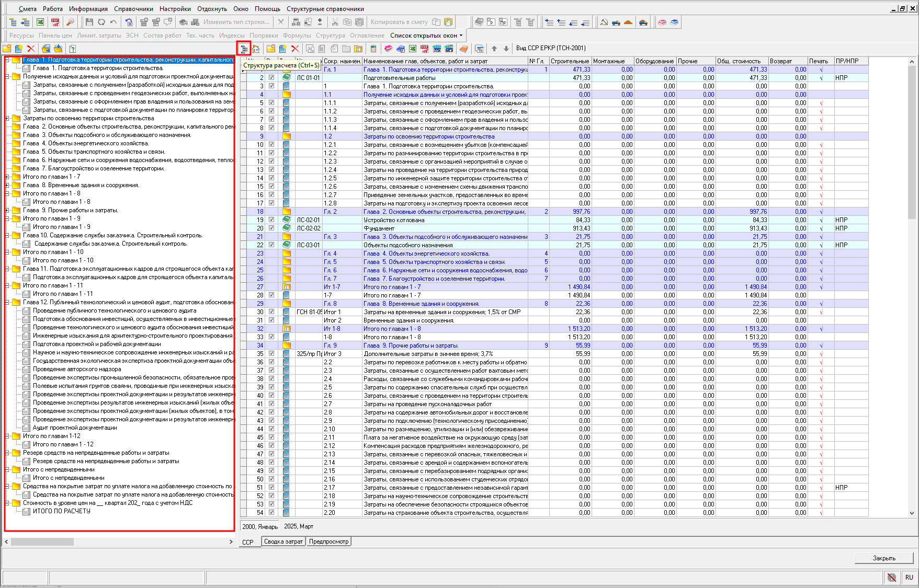This screenshot has width=919, height=588.
Task: Click the 2025, Март period label
Action: [299, 526]
